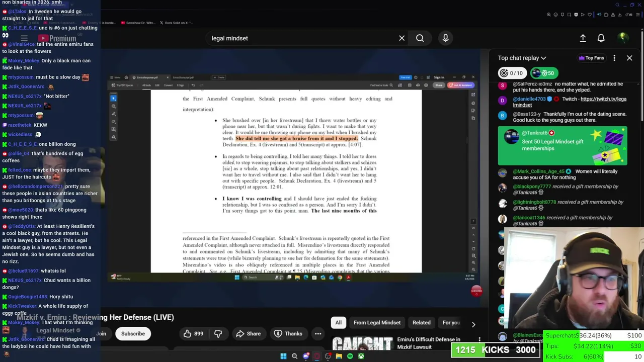Screen dimensions: 644x362
Task: Dislike the video with thumbs down
Action: pyautogui.click(x=218, y=334)
